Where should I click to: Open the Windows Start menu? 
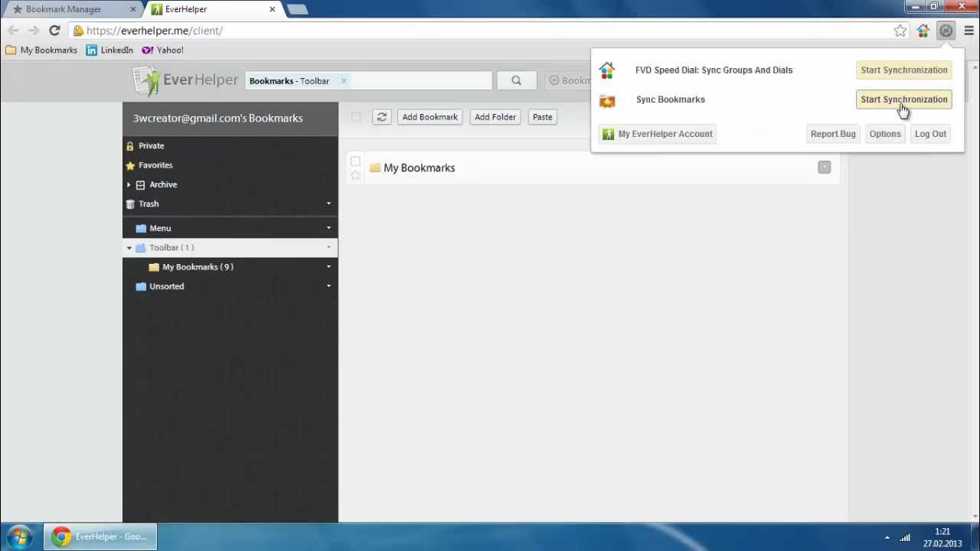(19, 536)
